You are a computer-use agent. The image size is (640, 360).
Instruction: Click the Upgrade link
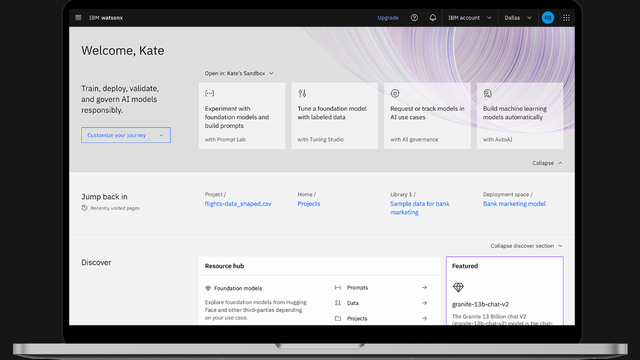tap(388, 18)
